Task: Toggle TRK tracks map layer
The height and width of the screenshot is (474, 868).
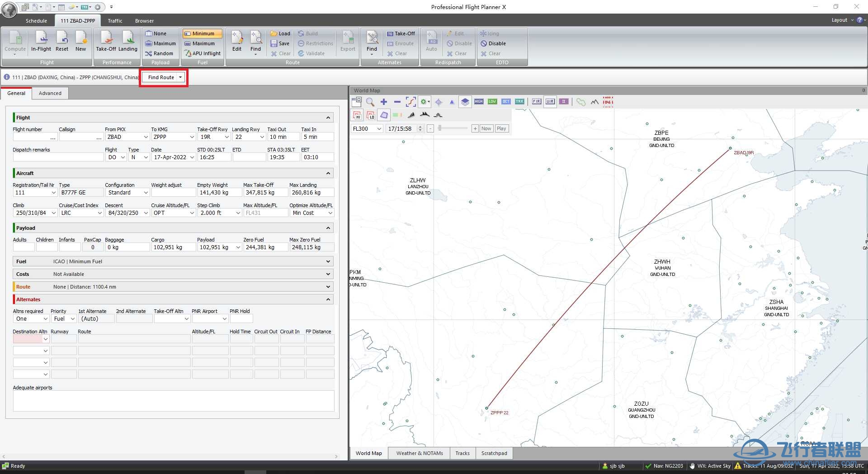Action: (519, 101)
